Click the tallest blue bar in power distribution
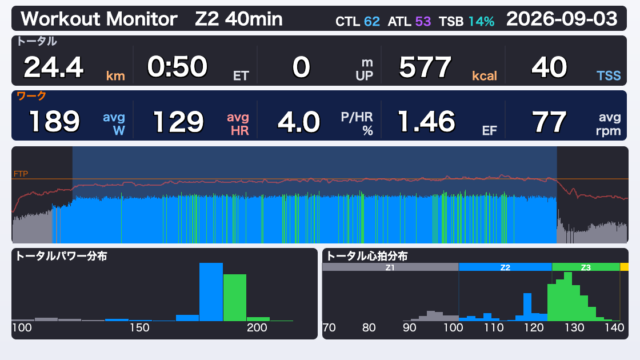 pyautogui.click(x=211, y=292)
